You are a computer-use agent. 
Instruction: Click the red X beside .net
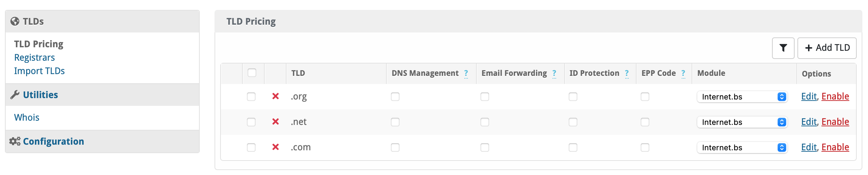tap(276, 122)
